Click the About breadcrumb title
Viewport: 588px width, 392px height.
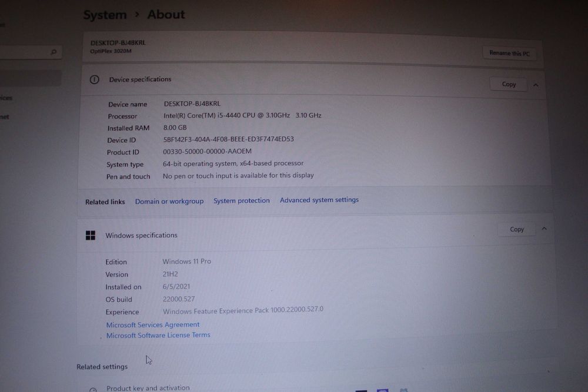[166, 15]
